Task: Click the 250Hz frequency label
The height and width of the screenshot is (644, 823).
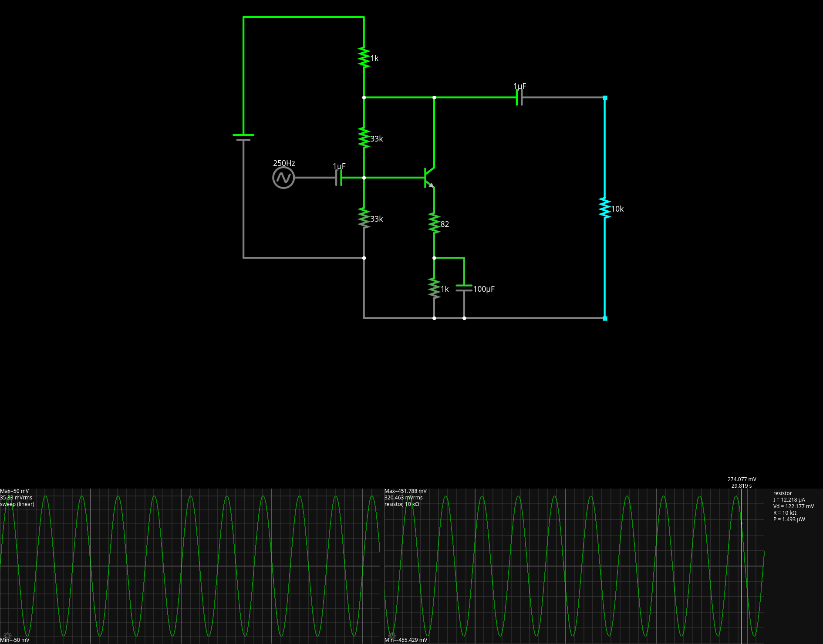Action: (284, 163)
